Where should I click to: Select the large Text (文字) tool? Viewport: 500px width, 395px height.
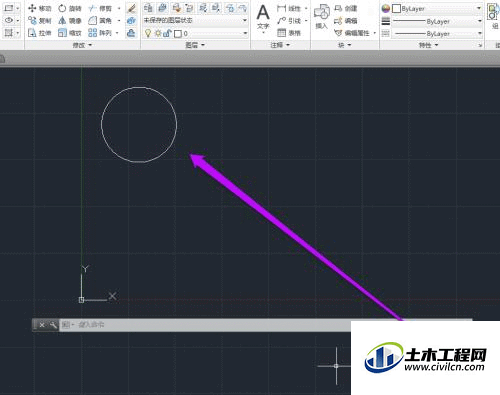coord(263,17)
